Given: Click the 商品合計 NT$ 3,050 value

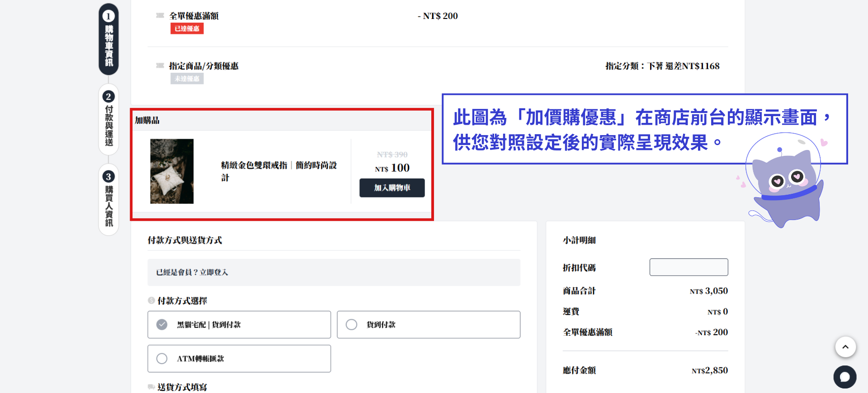Looking at the screenshot, I should (x=709, y=291).
